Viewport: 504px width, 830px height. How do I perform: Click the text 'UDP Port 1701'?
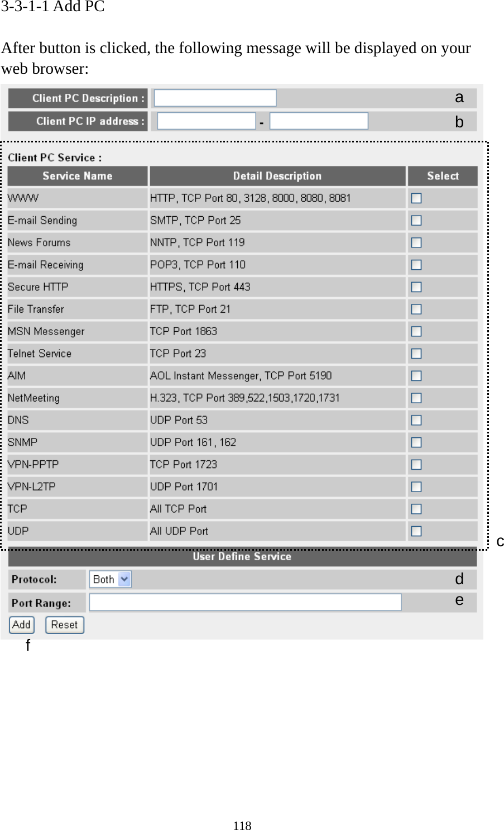tap(184, 486)
